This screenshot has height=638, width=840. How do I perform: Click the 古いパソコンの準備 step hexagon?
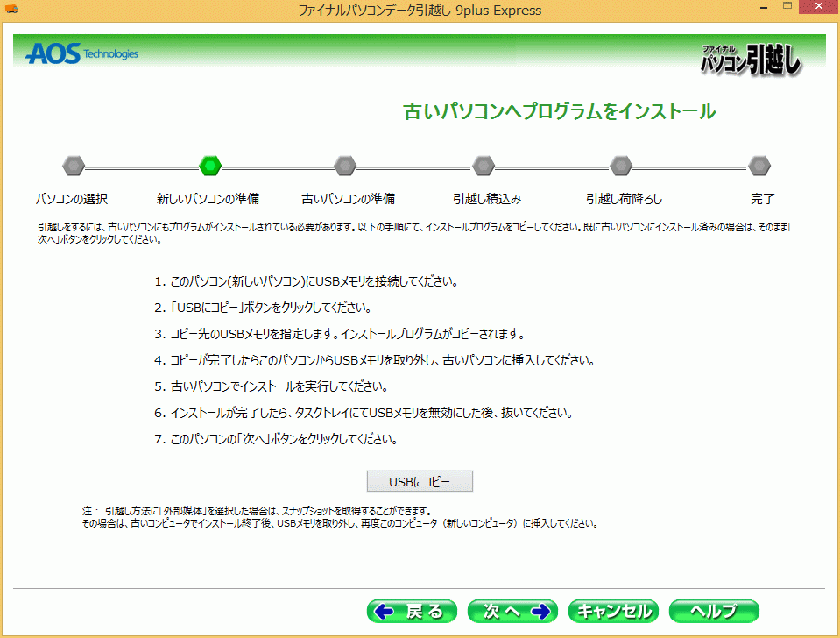click(x=346, y=165)
